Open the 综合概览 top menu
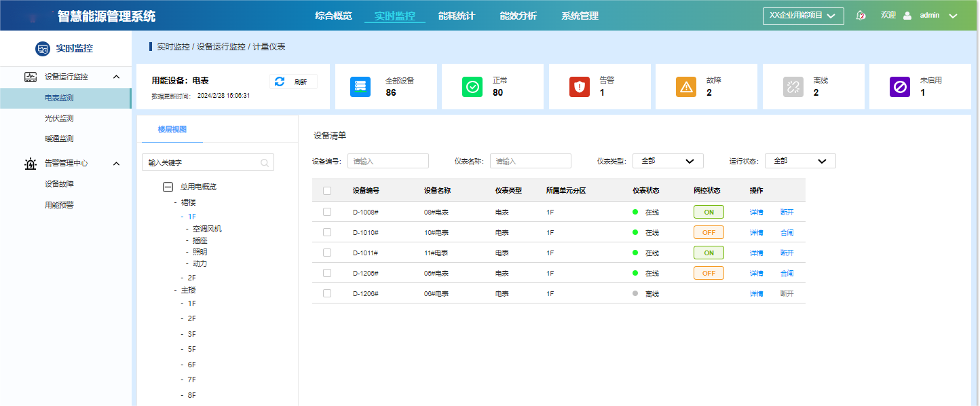980x406 pixels. [333, 16]
